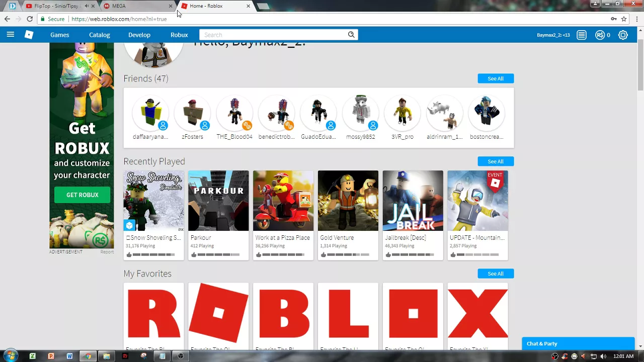Open Word from the taskbar
Image resolution: width=644 pixels, height=362 pixels.
pos(69,356)
